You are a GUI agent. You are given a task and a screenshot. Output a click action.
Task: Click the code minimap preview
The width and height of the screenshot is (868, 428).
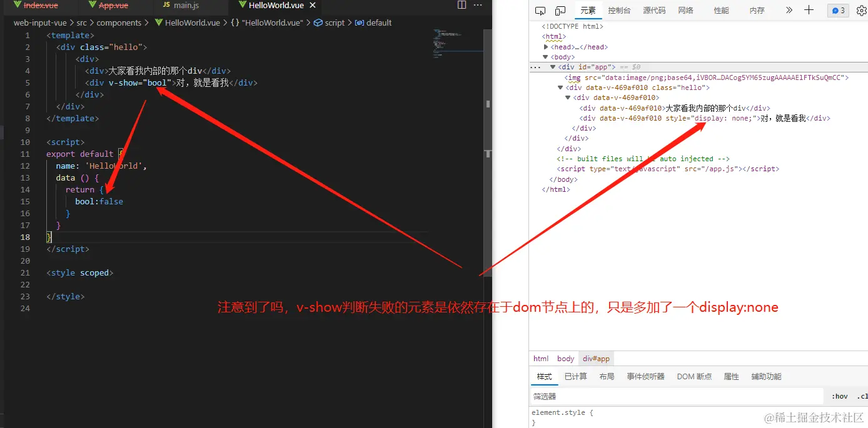445,43
